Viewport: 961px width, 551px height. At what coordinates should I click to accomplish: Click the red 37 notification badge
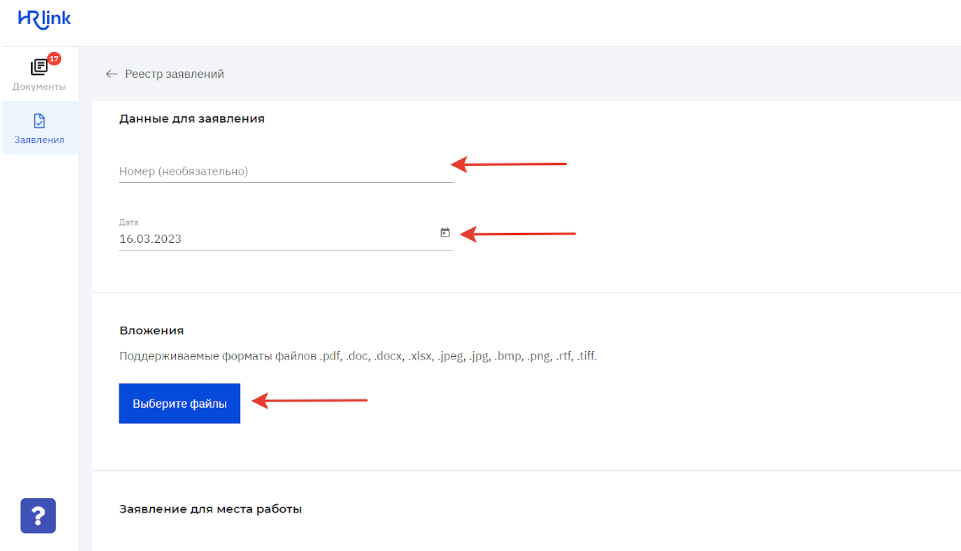[x=54, y=59]
